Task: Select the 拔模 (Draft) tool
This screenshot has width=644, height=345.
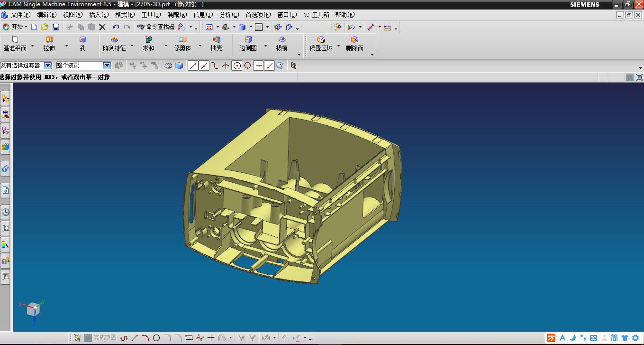Action: pos(281,44)
